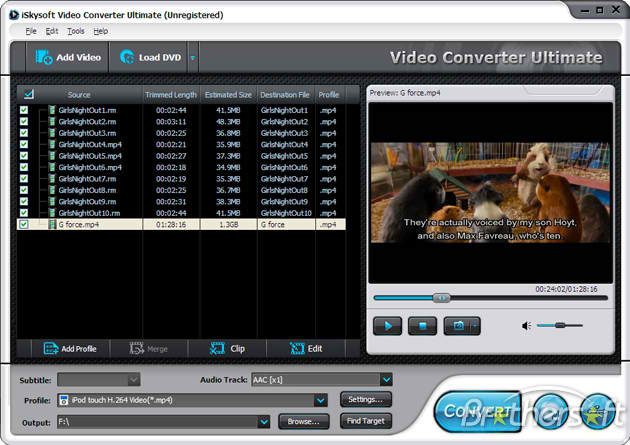This screenshot has height=445, width=630.
Task: Stop the preview playback
Action: [x=422, y=326]
